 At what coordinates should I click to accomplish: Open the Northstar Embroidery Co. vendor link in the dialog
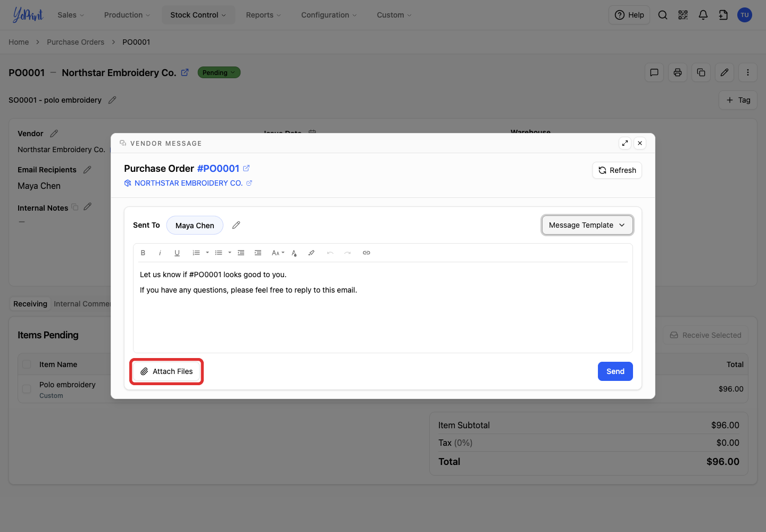point(188,183)
